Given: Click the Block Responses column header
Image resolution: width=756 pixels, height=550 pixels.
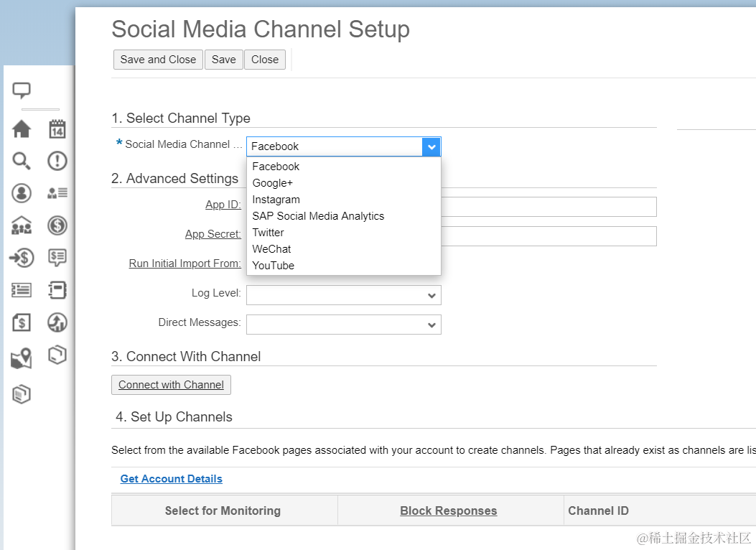Looking at the screenshot, I should pos(449,511).
